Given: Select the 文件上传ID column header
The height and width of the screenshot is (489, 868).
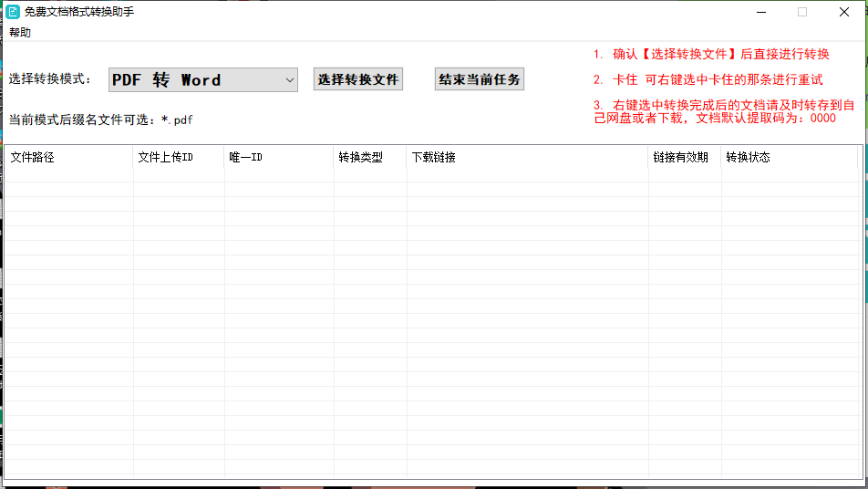Looking at the screenshot, I should point(179,158).
